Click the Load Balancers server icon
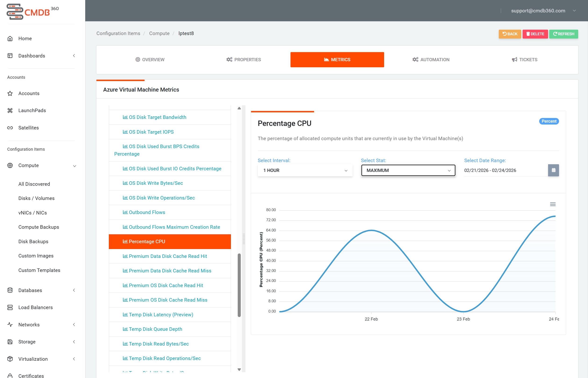The height and width of the screenshot is (378, 588). (x=10, y=307)
